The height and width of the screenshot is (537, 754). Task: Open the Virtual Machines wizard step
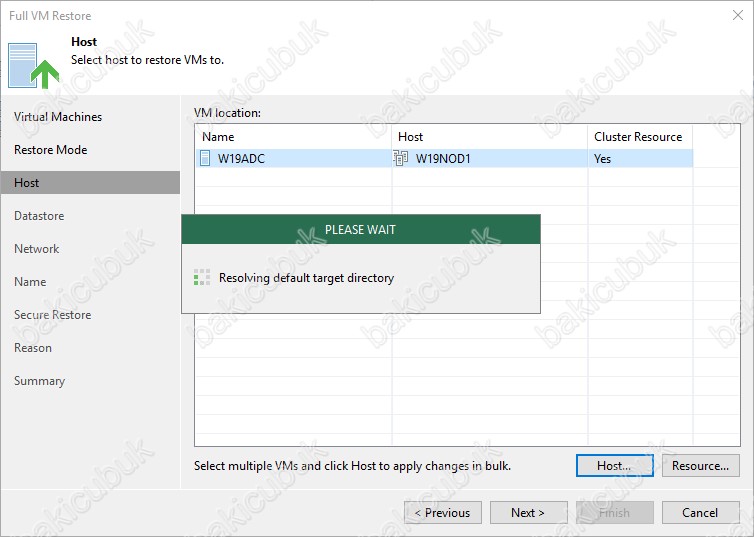(x=58, y=117)
